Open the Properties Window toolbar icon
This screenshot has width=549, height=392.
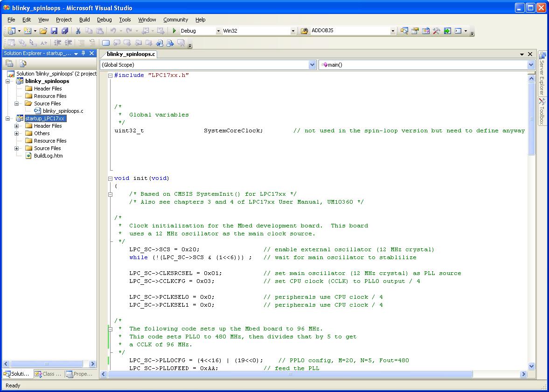pyautogui.click(x=415, y=31)
